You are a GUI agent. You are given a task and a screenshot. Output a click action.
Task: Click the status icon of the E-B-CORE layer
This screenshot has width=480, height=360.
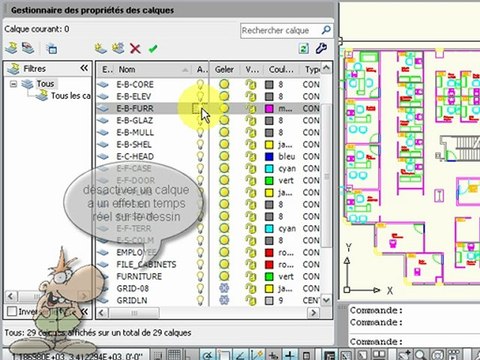pyautogui.click(x=103, y=85)
